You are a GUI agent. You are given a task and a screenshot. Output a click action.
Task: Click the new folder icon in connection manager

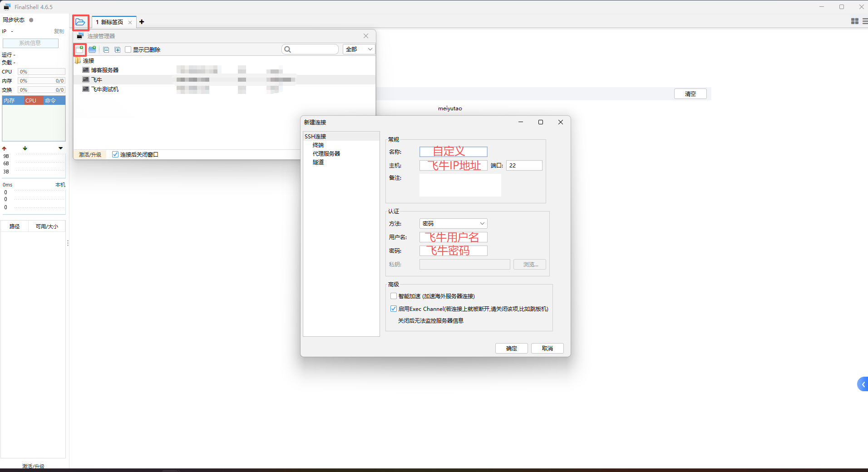92,49
